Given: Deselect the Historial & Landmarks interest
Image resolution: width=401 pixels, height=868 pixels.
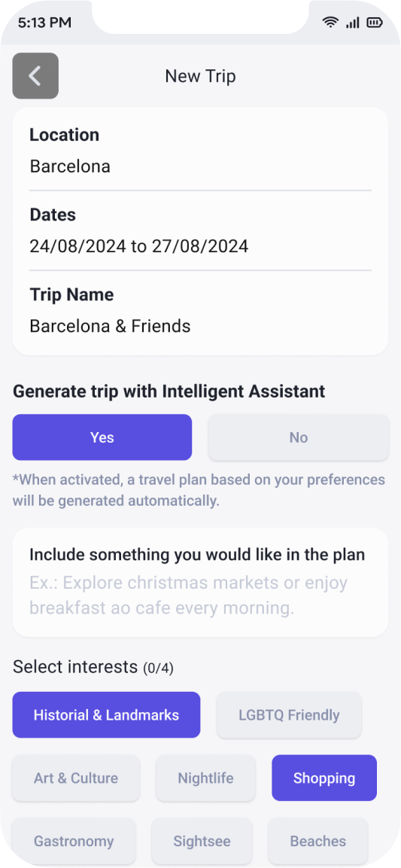Looking at the screenshot, I should [x=106, y=714].
